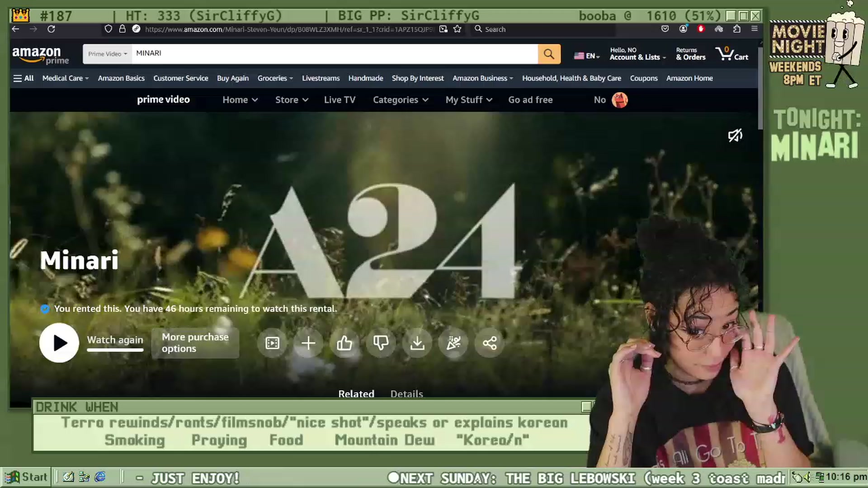Click the padlock site security icon
Screen dimensions: 868x488
[x=122, y=29]
